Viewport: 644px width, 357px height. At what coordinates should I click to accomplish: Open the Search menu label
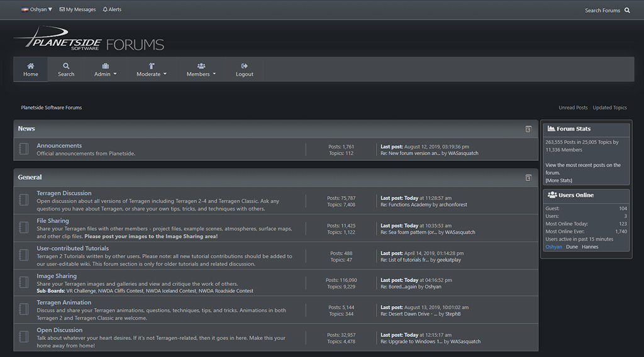click(x=66, y=74)
